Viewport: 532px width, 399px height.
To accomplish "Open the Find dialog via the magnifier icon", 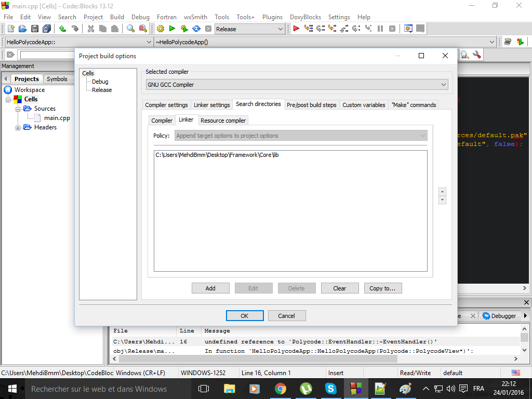I will click(x=131, y=29).
